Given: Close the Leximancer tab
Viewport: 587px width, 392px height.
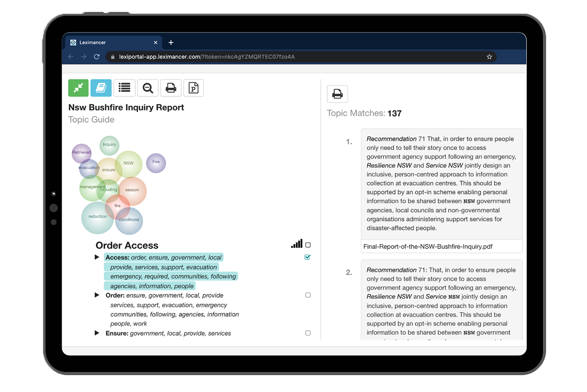Looking at the screenshot, I should [x=156, y=43].
